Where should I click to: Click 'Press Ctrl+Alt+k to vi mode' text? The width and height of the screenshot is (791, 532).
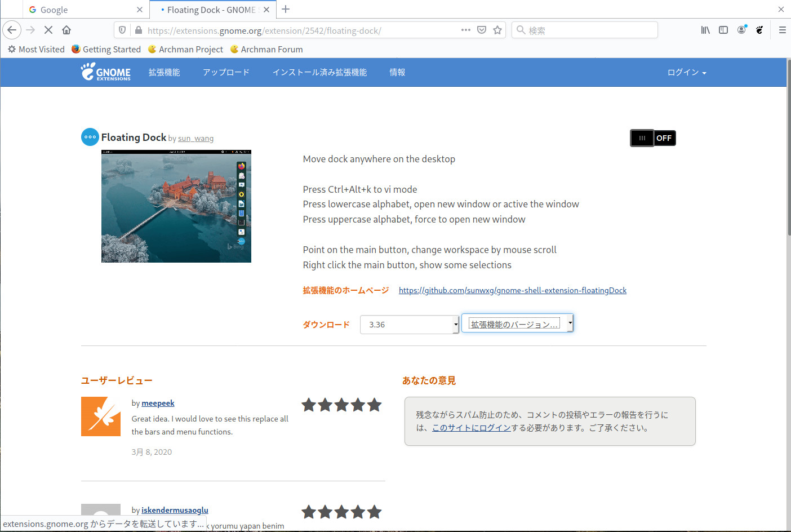click(x=360, y=189)
